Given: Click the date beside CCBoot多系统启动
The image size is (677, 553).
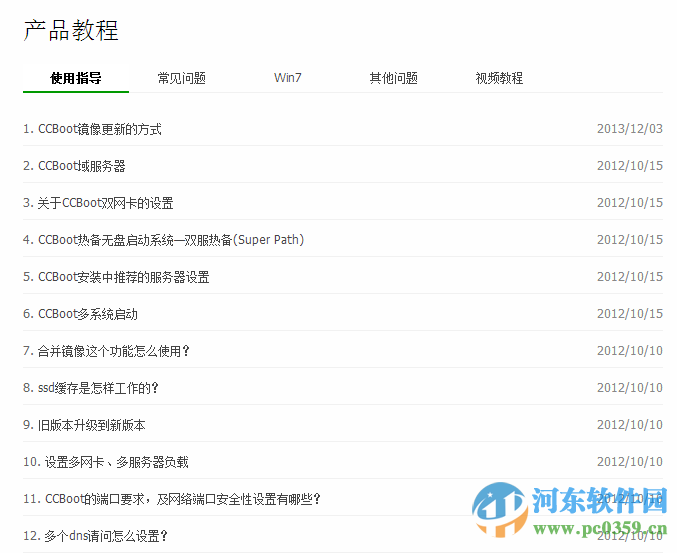Looking at the screenshot, I should pyautogui.click(x=630, y=314).
